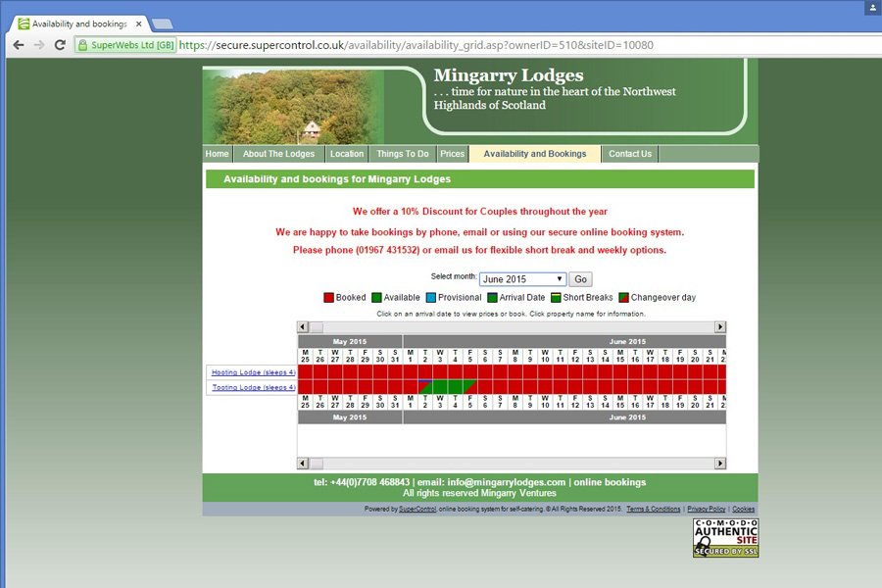Screen dimensions: 882x588
Task: Open Hooting Lodge property link
Action: click(253, 372)
